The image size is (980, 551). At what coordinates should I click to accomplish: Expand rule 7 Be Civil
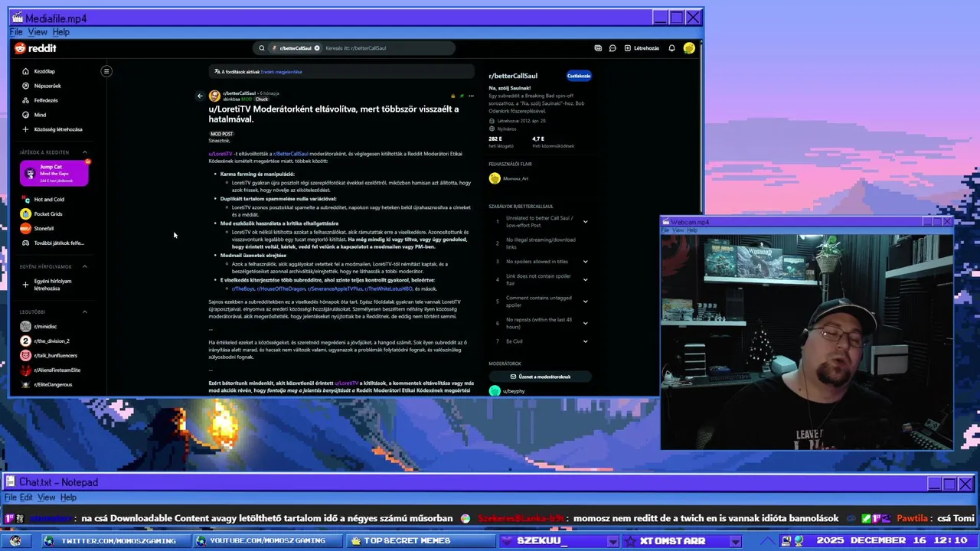pyautogui.click(x=585, y=341)
